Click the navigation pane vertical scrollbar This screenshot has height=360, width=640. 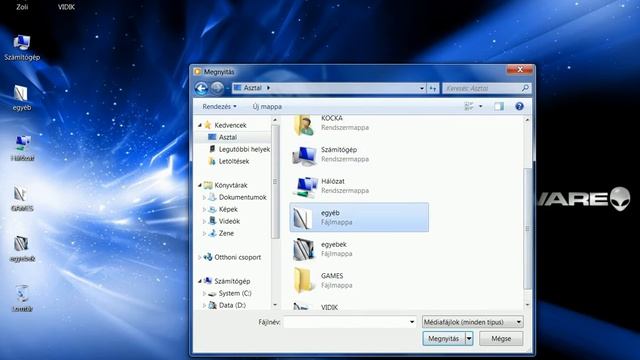(x=276, y=182)
